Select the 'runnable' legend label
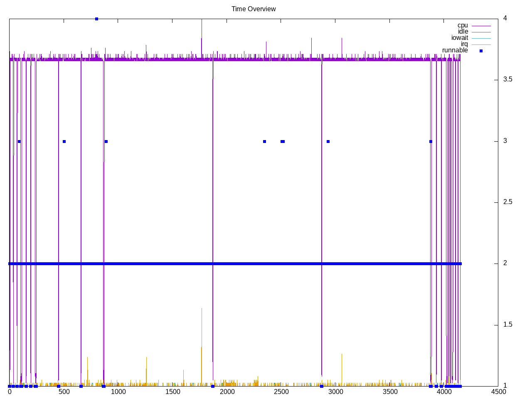The height and width of the screenshot is (399, 532). [x=455, y=50]
